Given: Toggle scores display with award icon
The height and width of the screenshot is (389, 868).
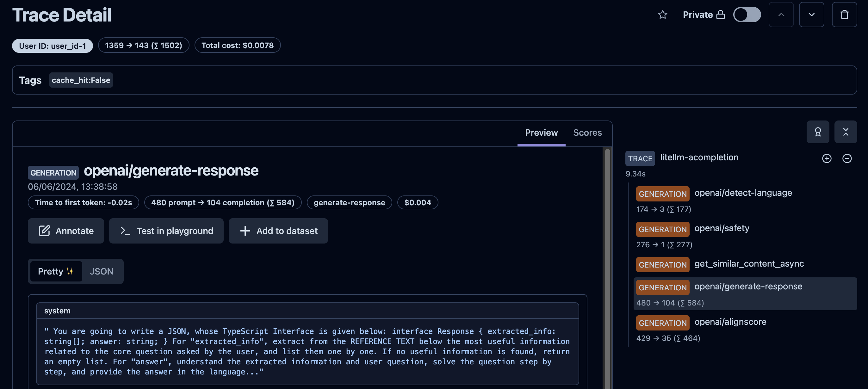Looking at the screenshot, I should click(818, 132).
